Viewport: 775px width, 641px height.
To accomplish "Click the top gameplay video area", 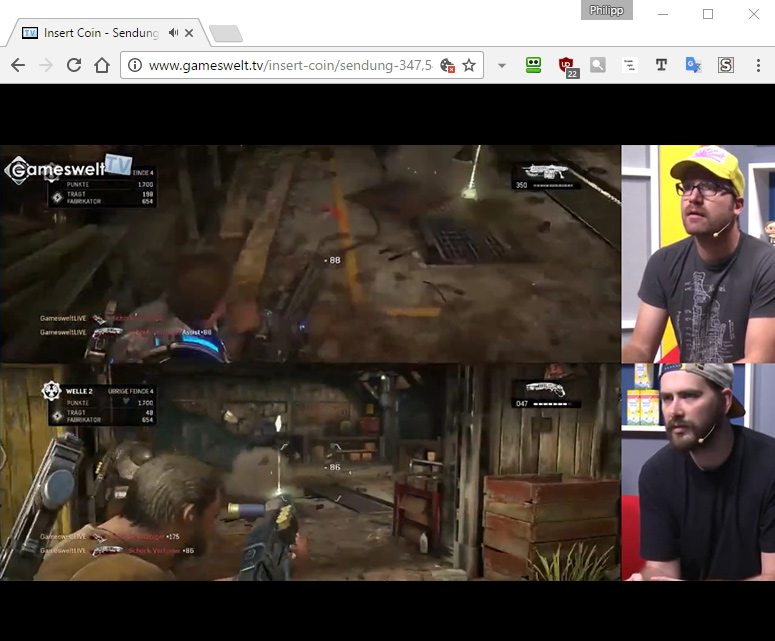I will 310,254.
